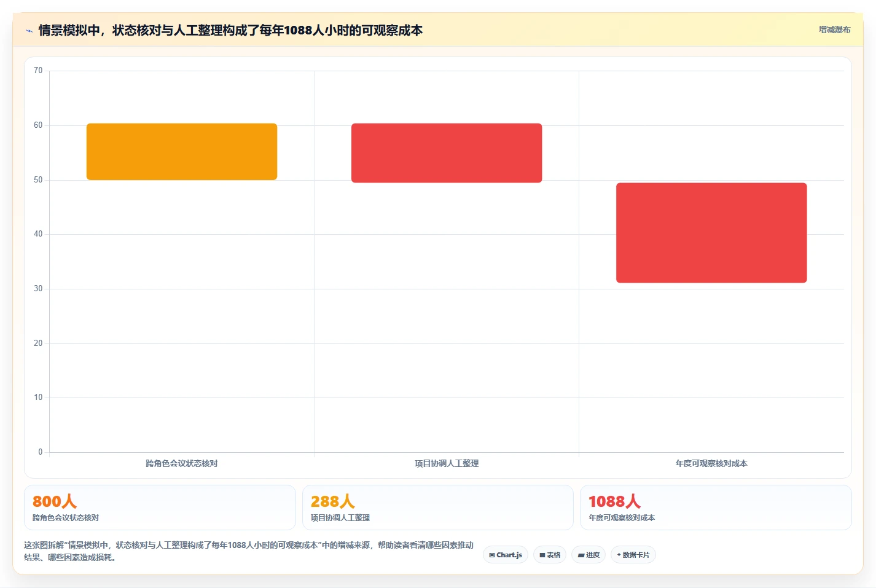The height and width of the screenshot is (588, 876).
Task: Click the x-axis label 项目协调人工整理
Action: pyautogui.click(x=447, y=463)
